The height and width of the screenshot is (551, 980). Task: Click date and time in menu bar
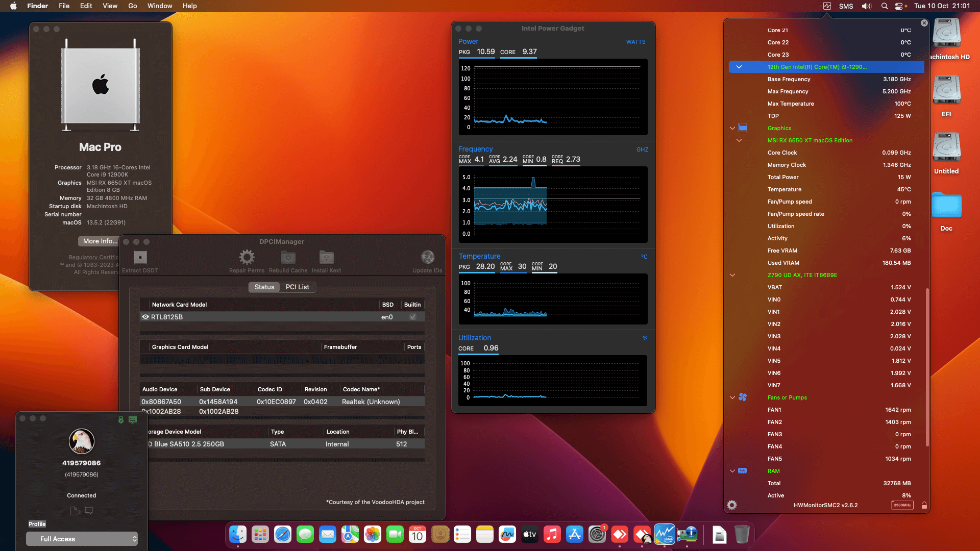pyautogui.click(x=942, y=6)
